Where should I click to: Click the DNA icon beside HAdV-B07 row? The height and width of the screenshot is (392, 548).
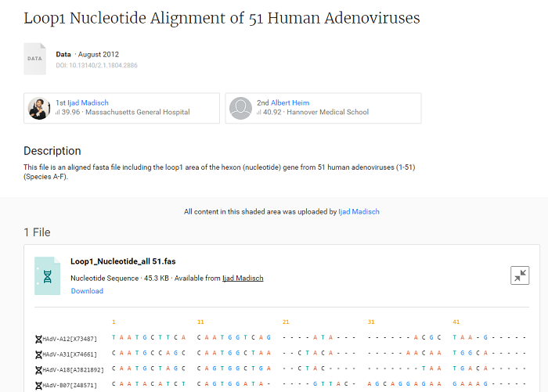(x=38, y=384)
